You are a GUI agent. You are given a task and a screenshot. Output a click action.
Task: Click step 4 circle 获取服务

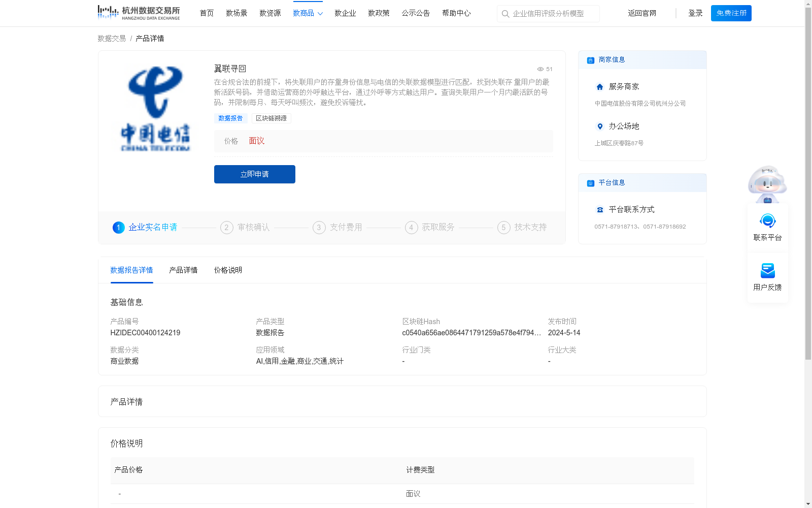tap(412, 228)
